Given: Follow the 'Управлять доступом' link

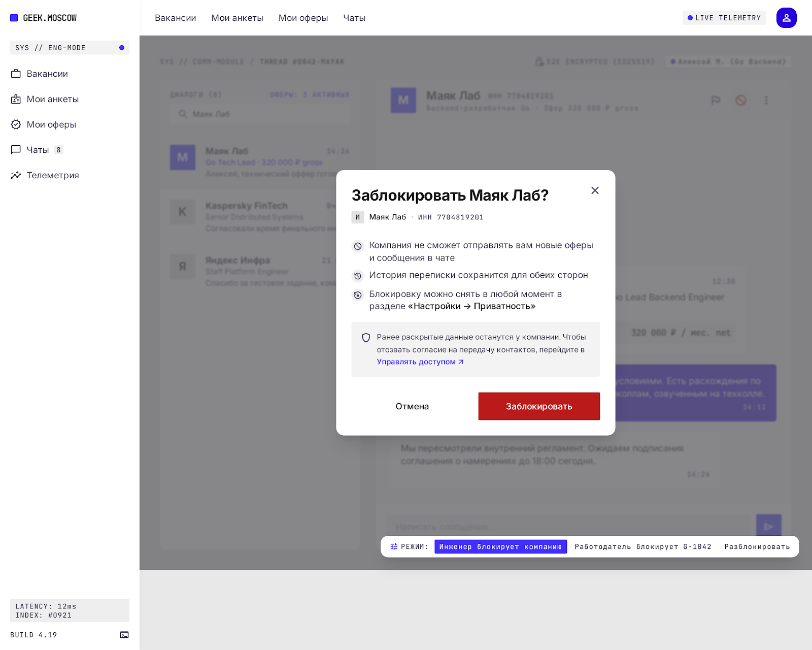Looking at the screenshot, I should tap(420, 362).
